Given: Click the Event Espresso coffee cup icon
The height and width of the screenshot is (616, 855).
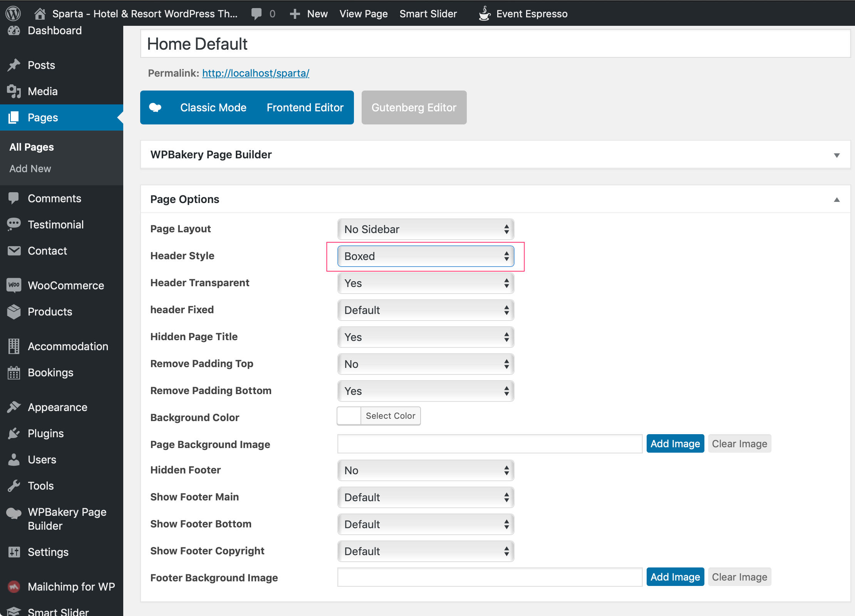Looking at the screenshot, I should (484, 14).
